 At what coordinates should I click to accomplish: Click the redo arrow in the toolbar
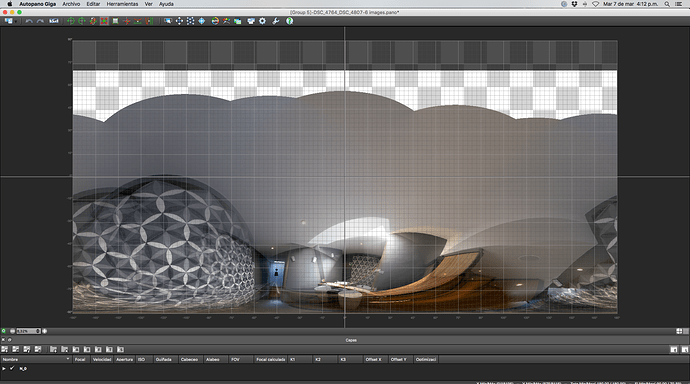tap(40, 21)
